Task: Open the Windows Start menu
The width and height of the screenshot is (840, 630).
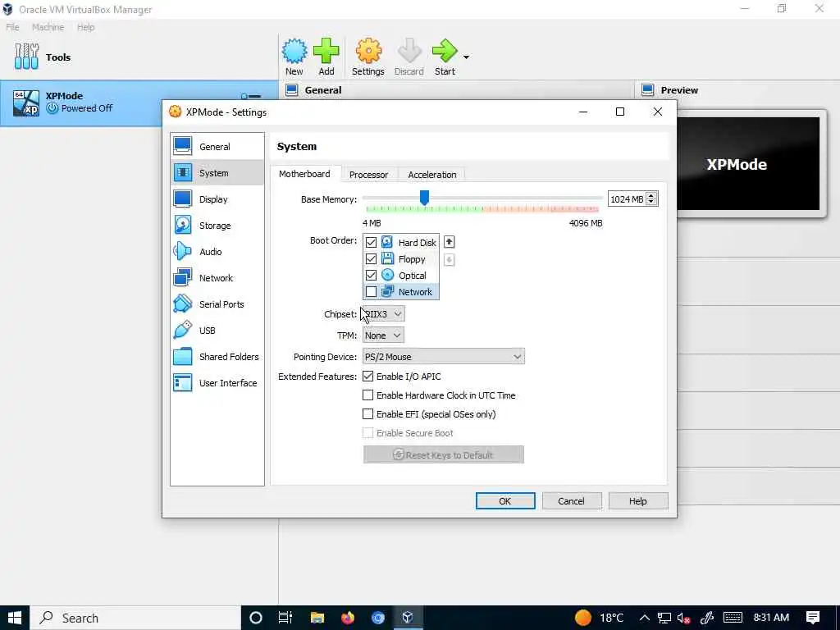Action: 15,618
